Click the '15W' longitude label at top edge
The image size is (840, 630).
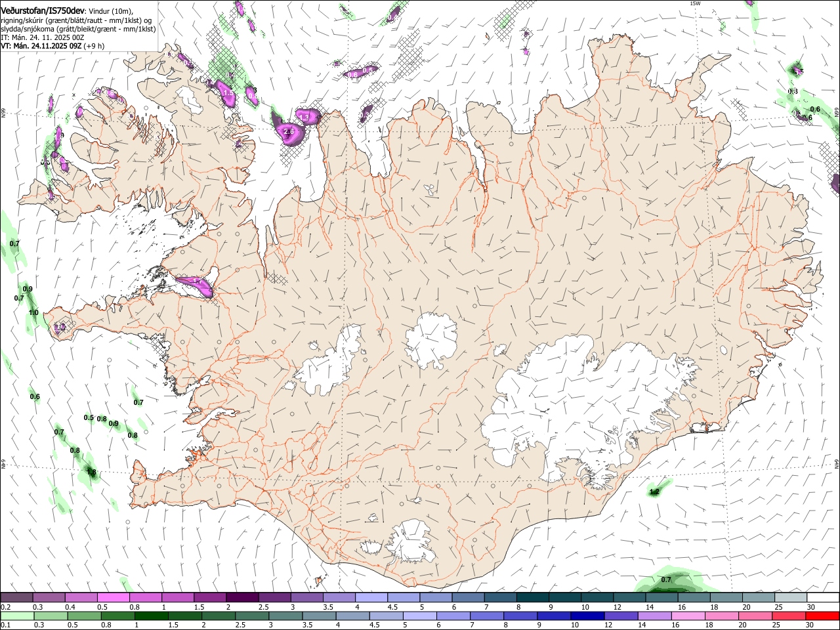tap(696, 3)
